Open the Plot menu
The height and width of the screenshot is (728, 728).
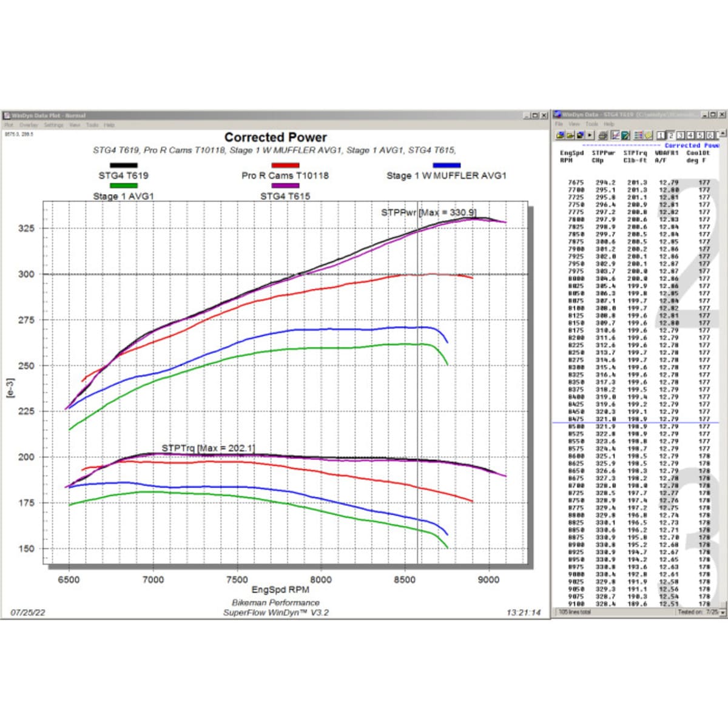(x=8, y=124)
